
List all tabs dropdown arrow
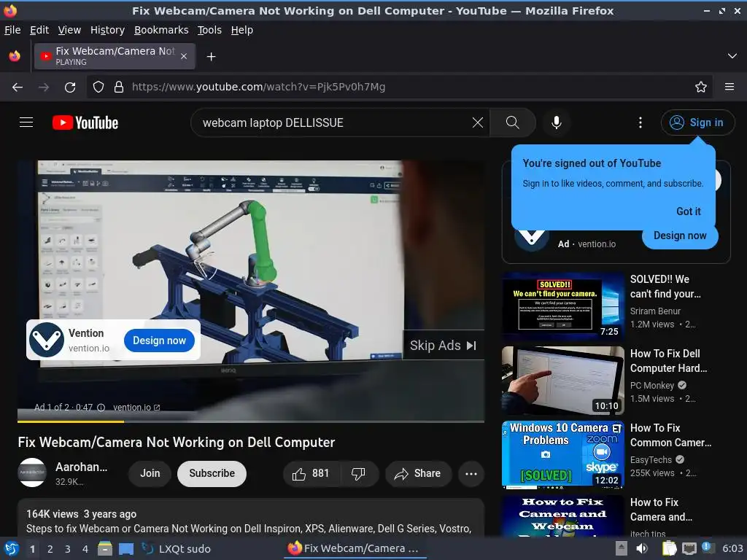(x=732, y=56)
